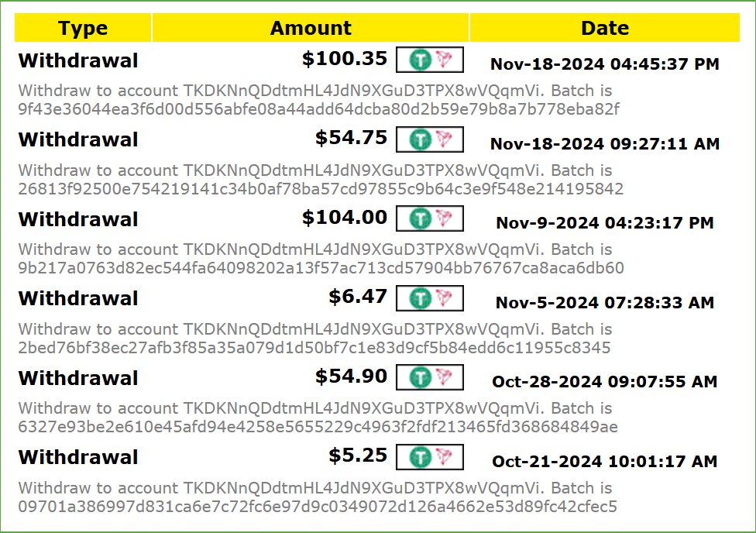Click the Nov-9-2024 04:23:17 PM timestamp
Image resolution: width=756 pixels, height=533 pixels.
click(605, 223)
